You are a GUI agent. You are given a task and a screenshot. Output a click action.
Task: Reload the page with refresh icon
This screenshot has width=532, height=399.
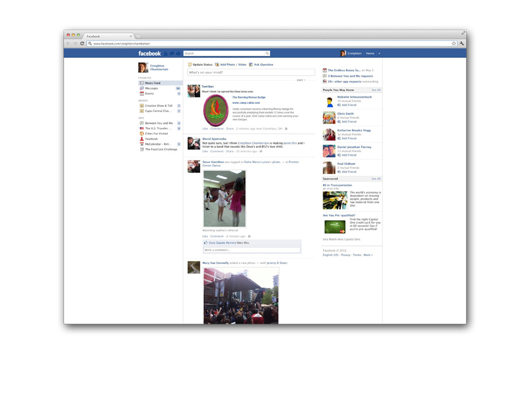pos(82,44)
